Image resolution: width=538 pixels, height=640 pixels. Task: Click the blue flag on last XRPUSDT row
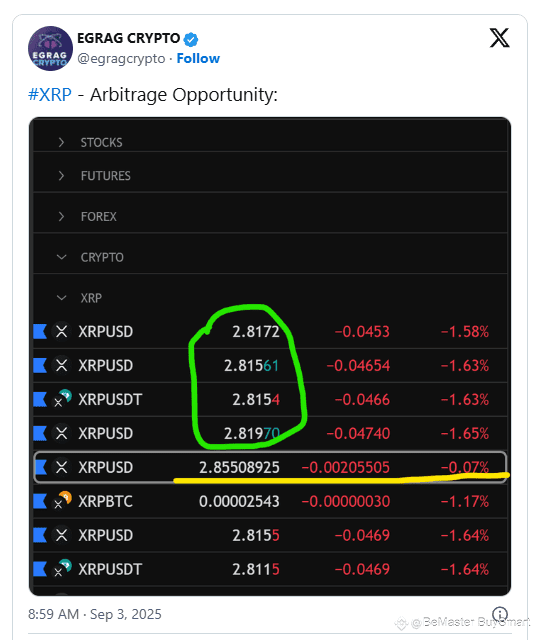coord(40,569)
